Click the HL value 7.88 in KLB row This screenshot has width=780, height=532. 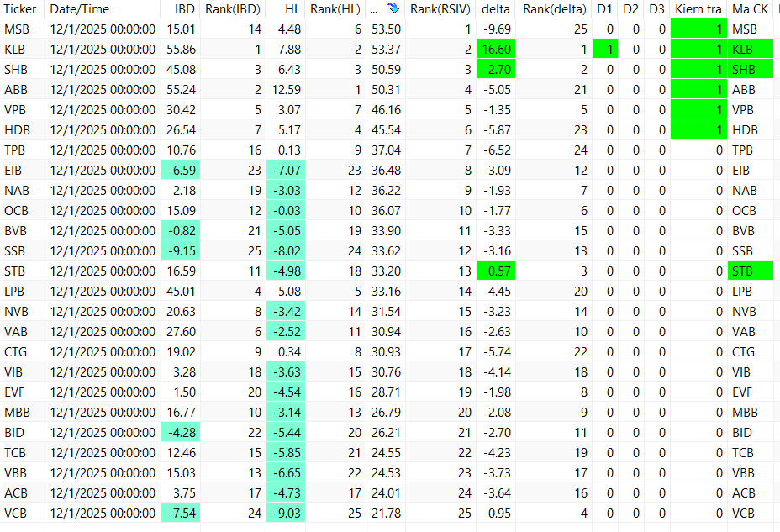(289, 50)
